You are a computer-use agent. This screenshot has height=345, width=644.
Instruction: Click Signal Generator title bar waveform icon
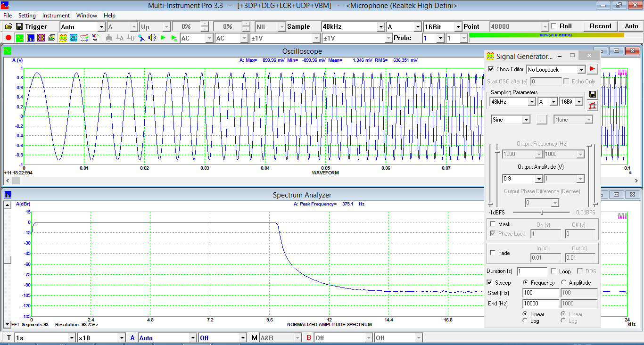click(x=490, y=56)
